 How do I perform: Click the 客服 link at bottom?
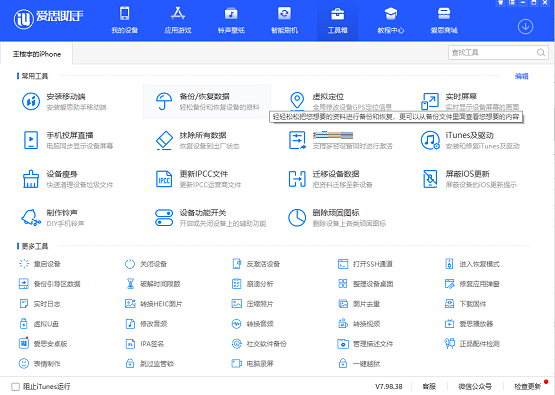pos(429,387)
